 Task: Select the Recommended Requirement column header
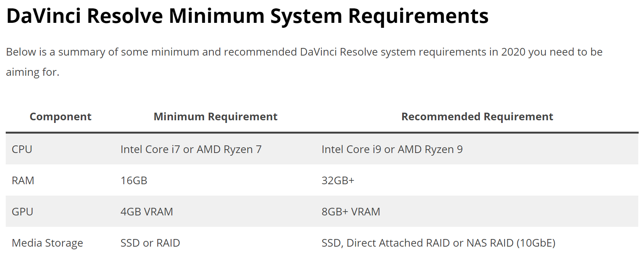[477, 116]
